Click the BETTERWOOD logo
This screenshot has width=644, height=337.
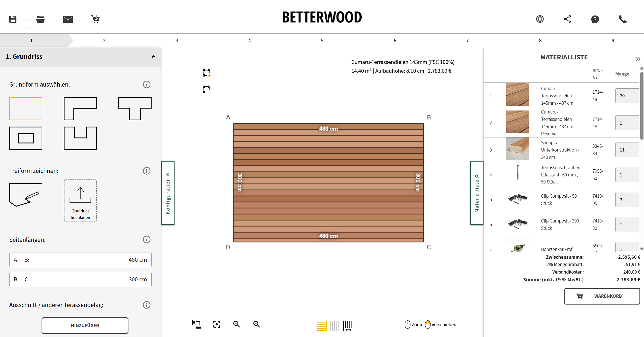pyautogui.click(x=322, y=17)
